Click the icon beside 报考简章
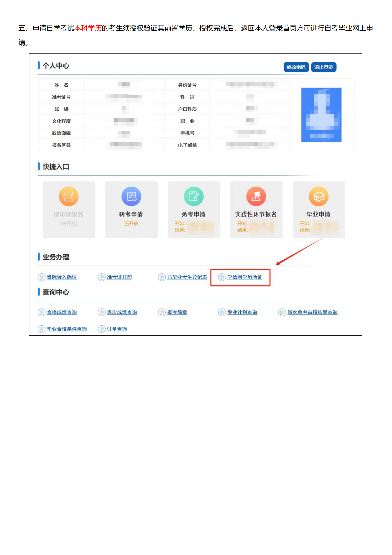392x555 pixels. [162, 312]
